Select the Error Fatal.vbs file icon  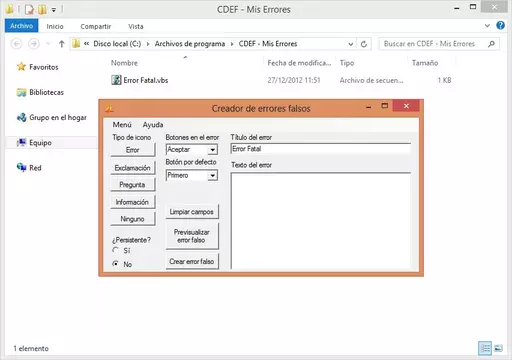(116, 80)
